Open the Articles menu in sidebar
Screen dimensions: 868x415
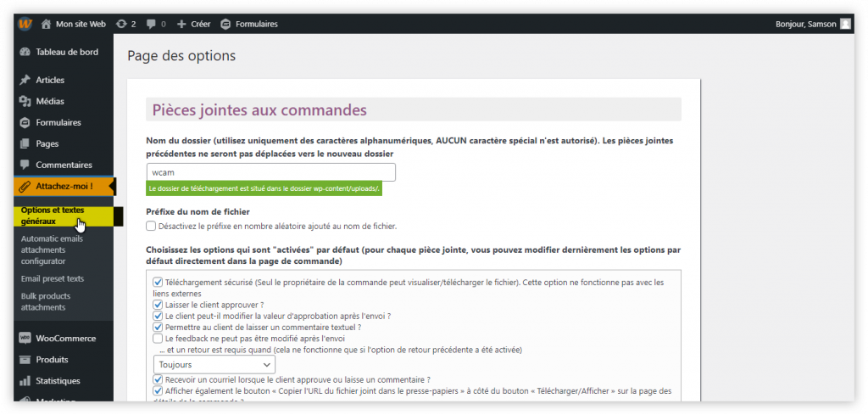pyautogui.click(x=50, y=80)
